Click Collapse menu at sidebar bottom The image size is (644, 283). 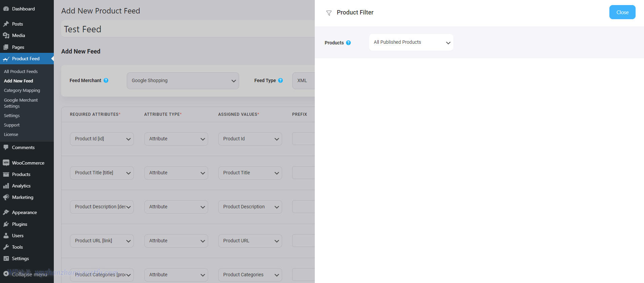tap(26, 274)
